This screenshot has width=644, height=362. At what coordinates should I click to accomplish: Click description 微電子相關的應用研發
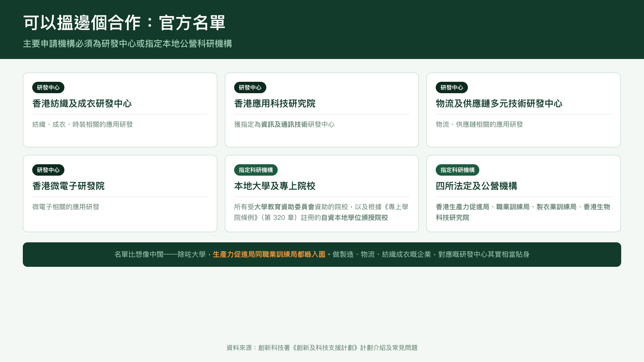(x=66, y=207)
